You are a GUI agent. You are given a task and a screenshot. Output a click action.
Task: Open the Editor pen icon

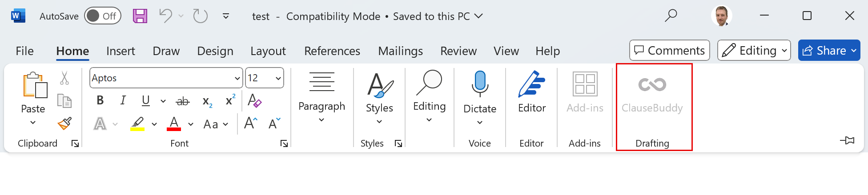pyautogui.click(x=531, y=84)
